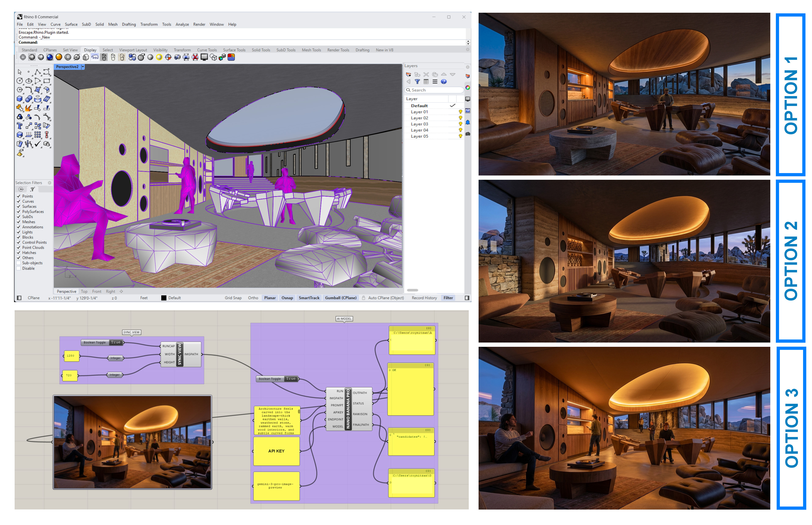Enable the Disable selection filter checkbox
This screenshot has width=812, height=525.
(19, 268)
